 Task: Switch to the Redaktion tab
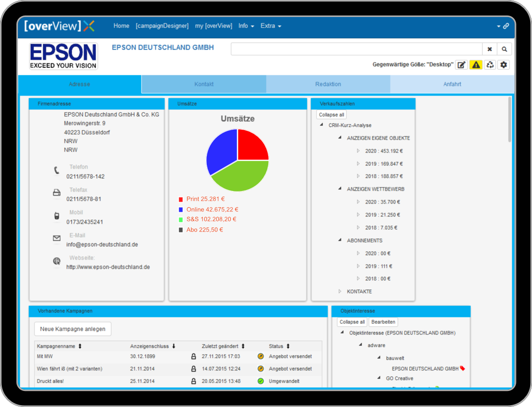(328, 84)
